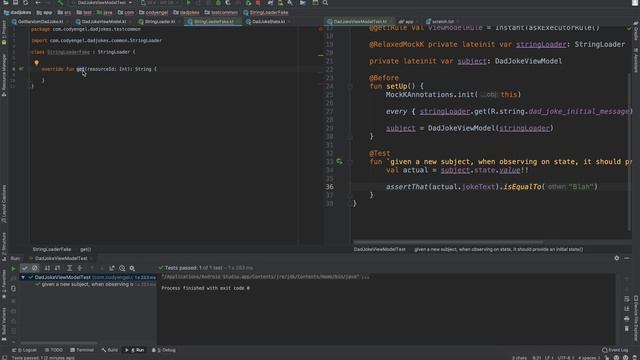
Task: Open Device File Explorer side tab
Action: point(636,318)
